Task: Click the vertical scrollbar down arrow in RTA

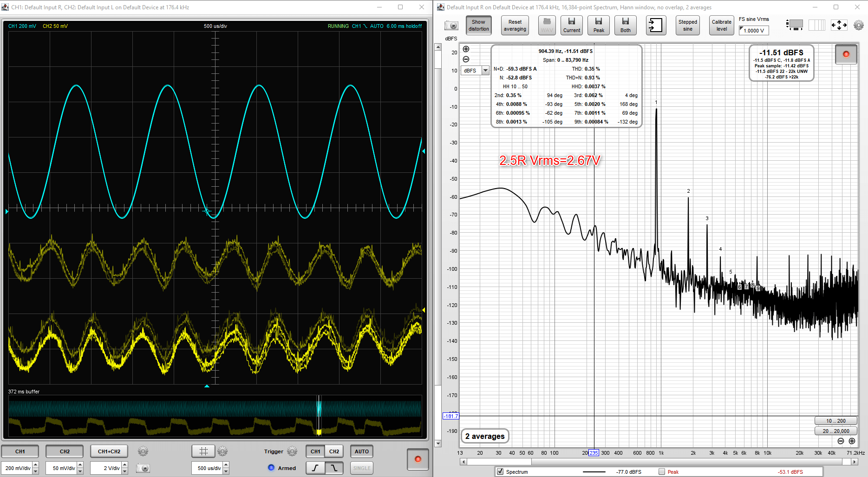Action: click(x=437, y=444)
